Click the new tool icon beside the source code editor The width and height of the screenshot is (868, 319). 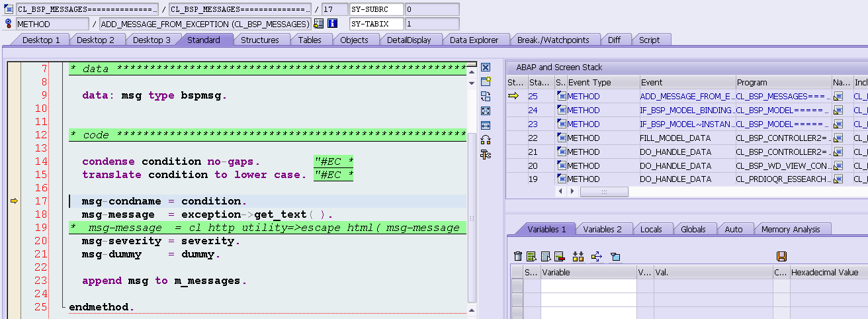click(x=486, y=82)
